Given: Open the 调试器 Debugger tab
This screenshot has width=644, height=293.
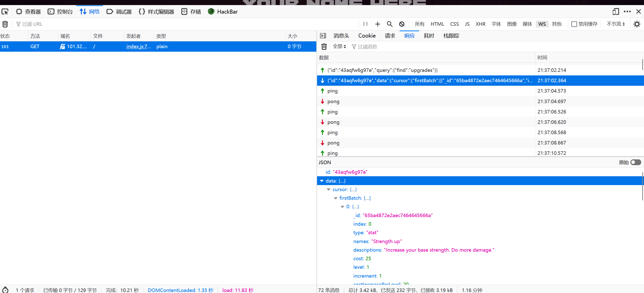Looking at the screenshot, I should click(119, 12).
